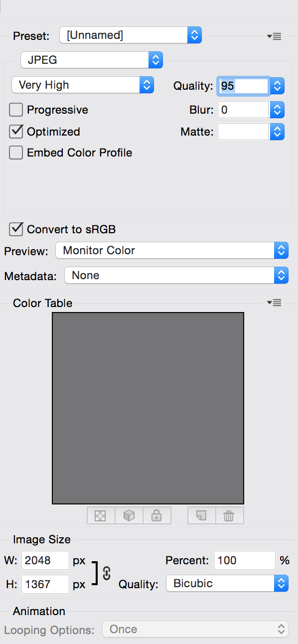Viewport: 298px width, 644px height.
Task: Toggle the constrain proportions chain link icon
Action: click(106, 573)
